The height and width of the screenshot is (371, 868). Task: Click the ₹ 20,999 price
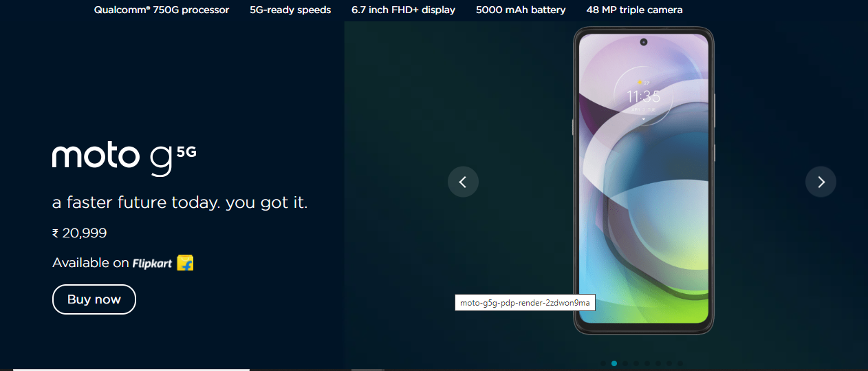point(80,233)
